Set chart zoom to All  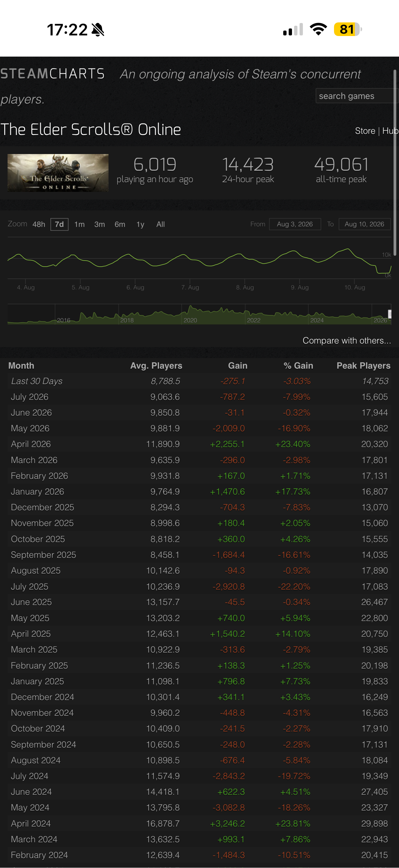pyautogui.click(x=161, y=224)
